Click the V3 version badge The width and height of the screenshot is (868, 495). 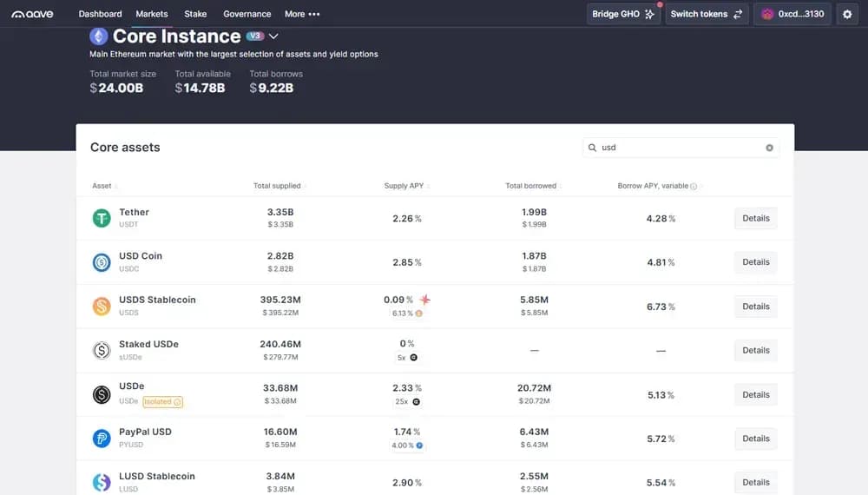point(254,36)
